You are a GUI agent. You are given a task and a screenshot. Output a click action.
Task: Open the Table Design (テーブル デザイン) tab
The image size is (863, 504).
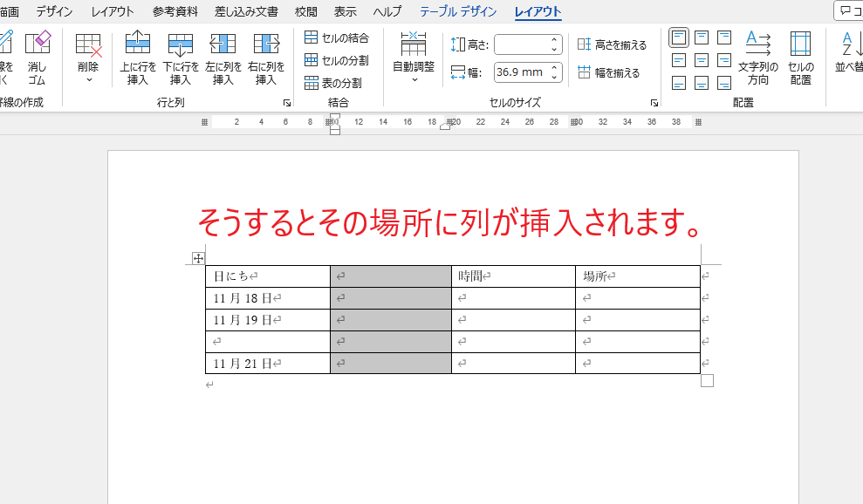458,11
